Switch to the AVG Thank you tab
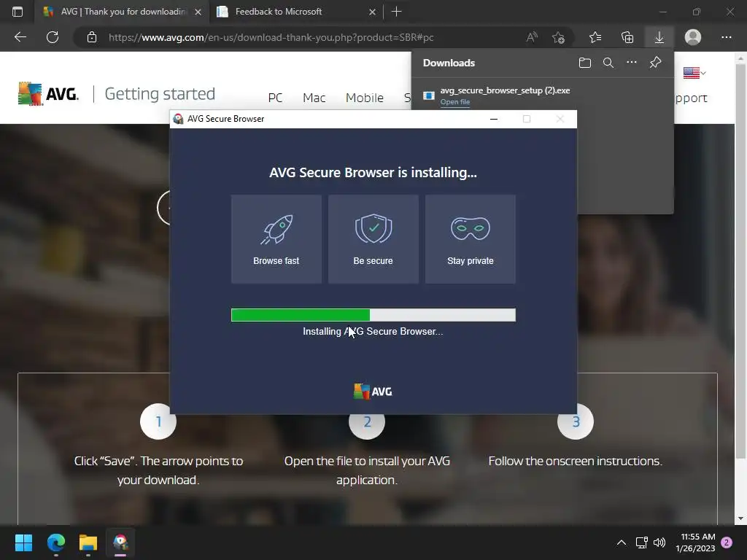 (x=122, y=12)
